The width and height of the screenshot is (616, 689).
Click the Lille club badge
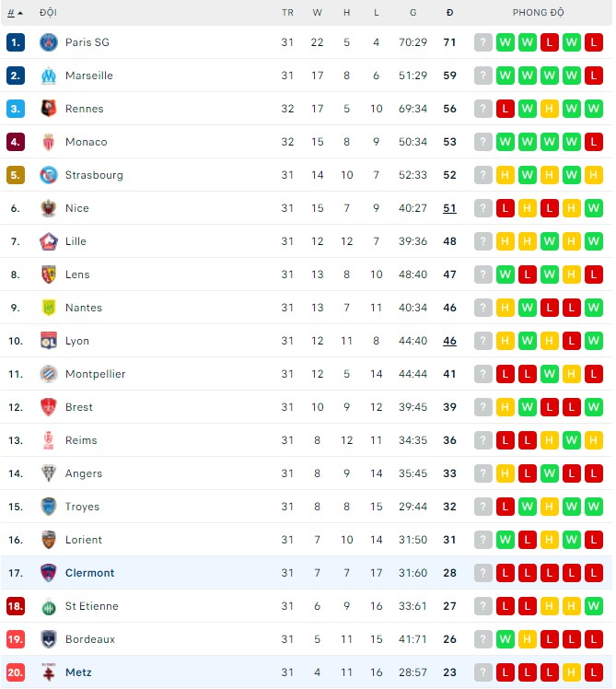[x=49, y=241]
